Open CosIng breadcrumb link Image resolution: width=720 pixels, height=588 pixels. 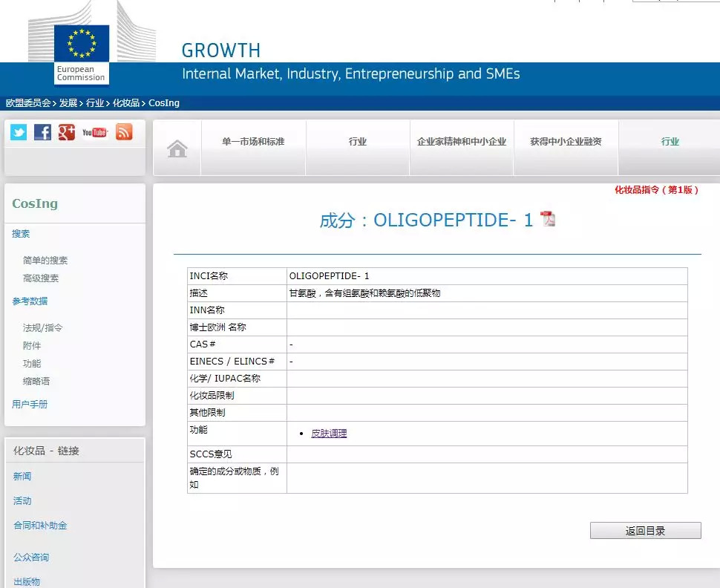[x=163, y=103]
